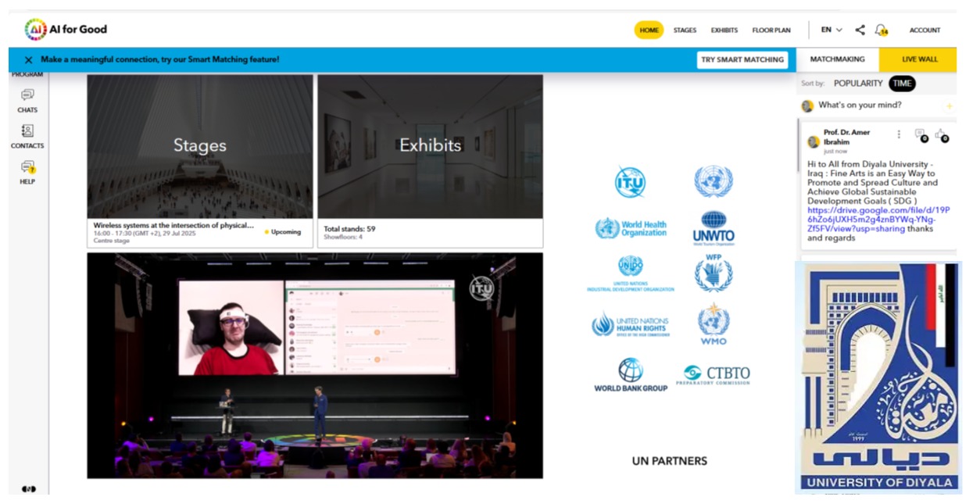Click the icon at sidebar bottom

coord(28,489)
